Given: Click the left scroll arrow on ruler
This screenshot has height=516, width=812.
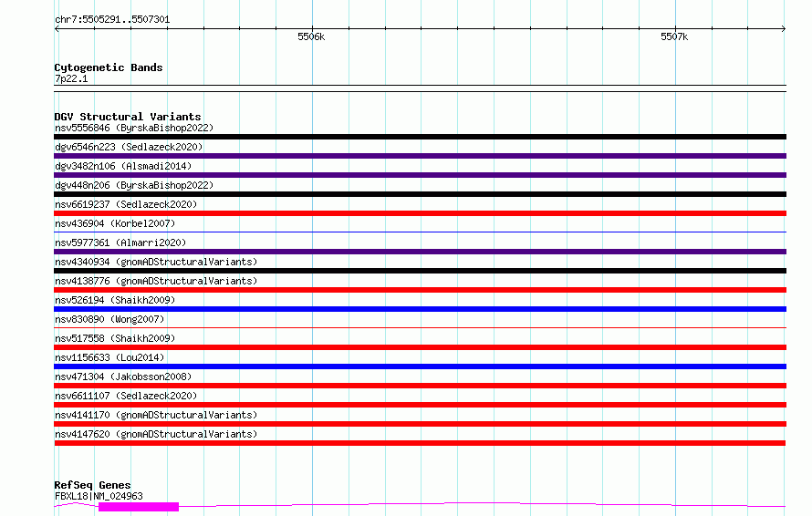Looking at the screenshot, I should (57, 29).
